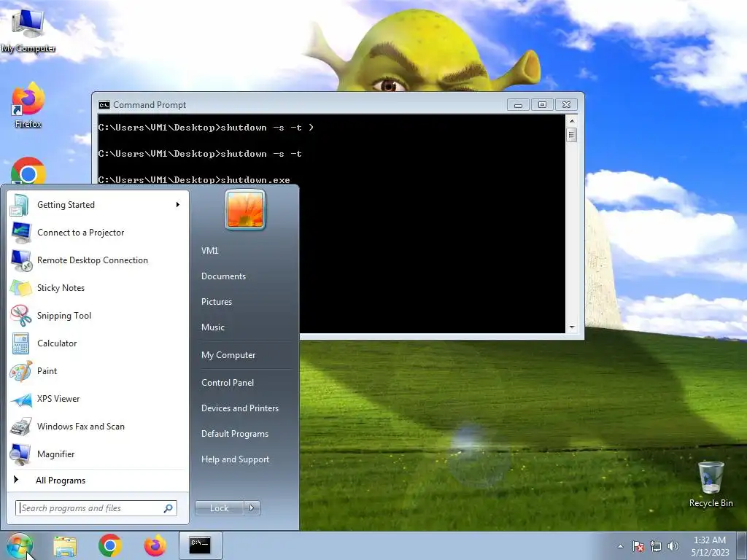Start the Snipping Tool
The image size is (747, 560).
(98, 315)
